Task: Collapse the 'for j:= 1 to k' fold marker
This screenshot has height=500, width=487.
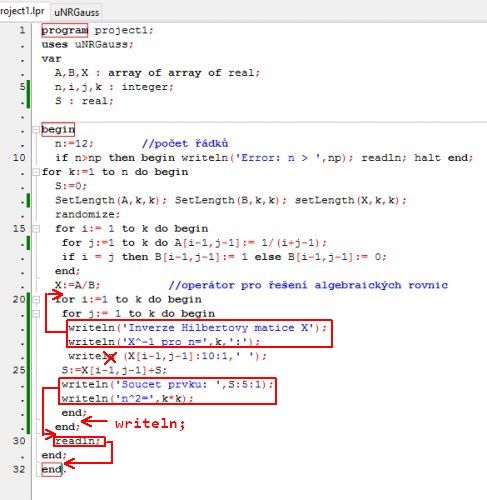Action: [x=36, y=313]
